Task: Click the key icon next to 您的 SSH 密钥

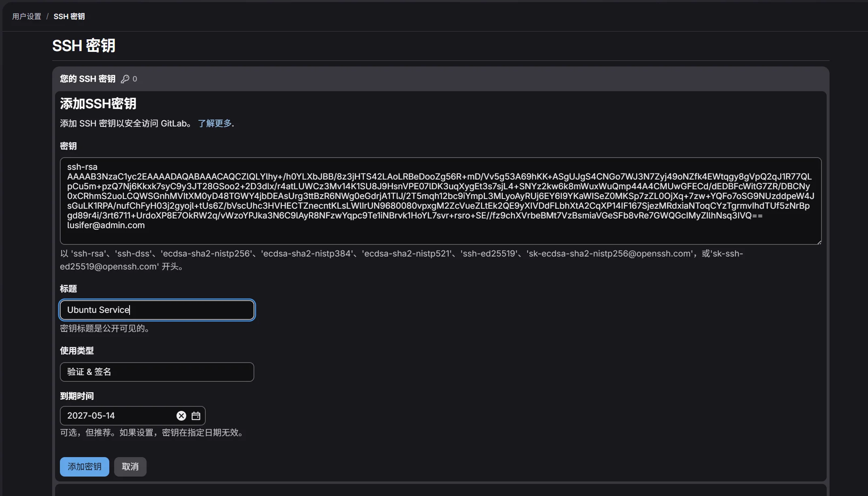Action: coord(125,79)
